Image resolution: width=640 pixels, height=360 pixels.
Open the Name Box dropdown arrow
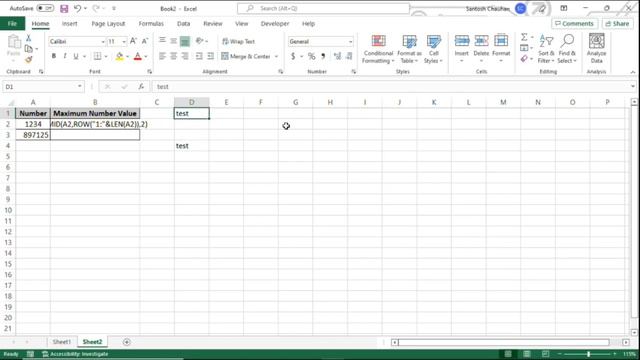(80, 87)
